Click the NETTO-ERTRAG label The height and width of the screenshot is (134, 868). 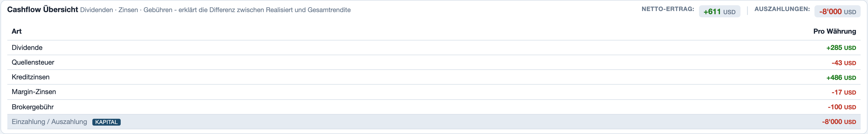tap(668, 9)
